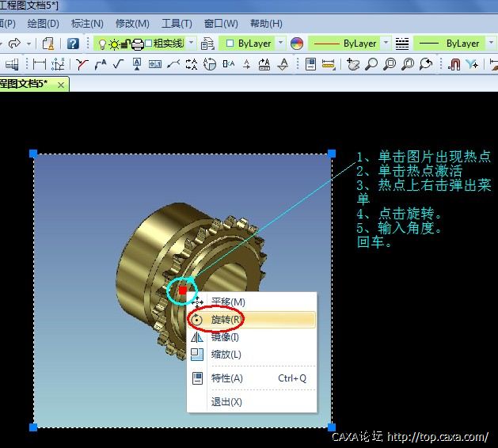Choose 特性(A) in the context menu

click(252, 378)
